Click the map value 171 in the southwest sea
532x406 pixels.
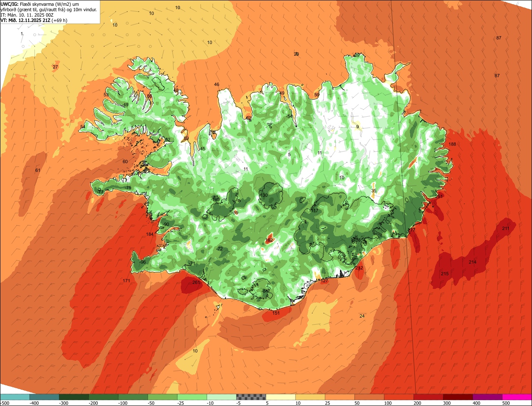(126, 281)
